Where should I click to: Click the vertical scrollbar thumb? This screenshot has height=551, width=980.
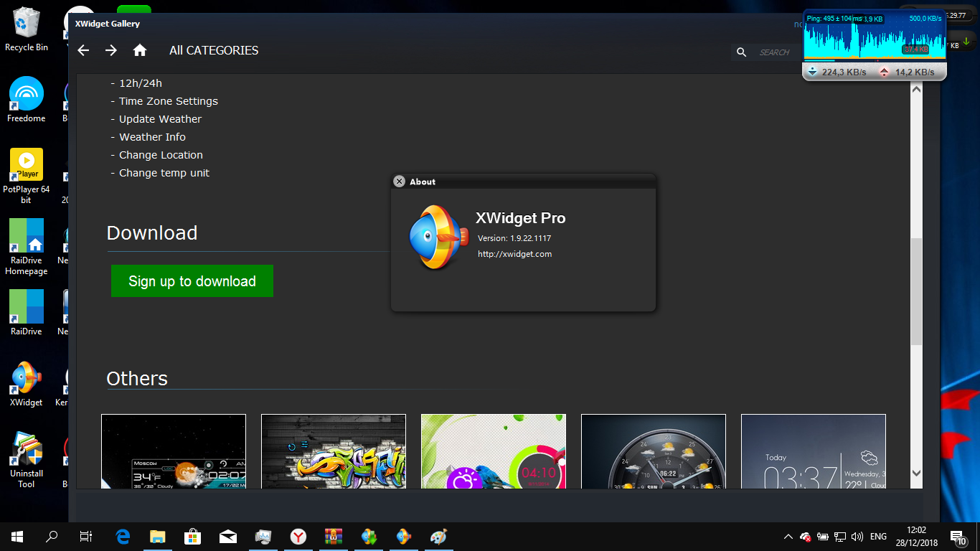916,291
